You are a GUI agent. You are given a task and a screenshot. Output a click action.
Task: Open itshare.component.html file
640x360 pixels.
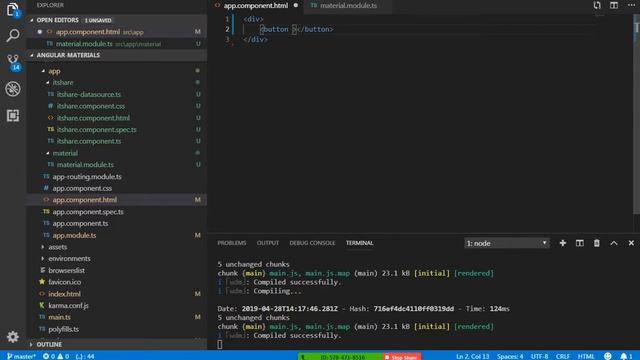(93, 118)
